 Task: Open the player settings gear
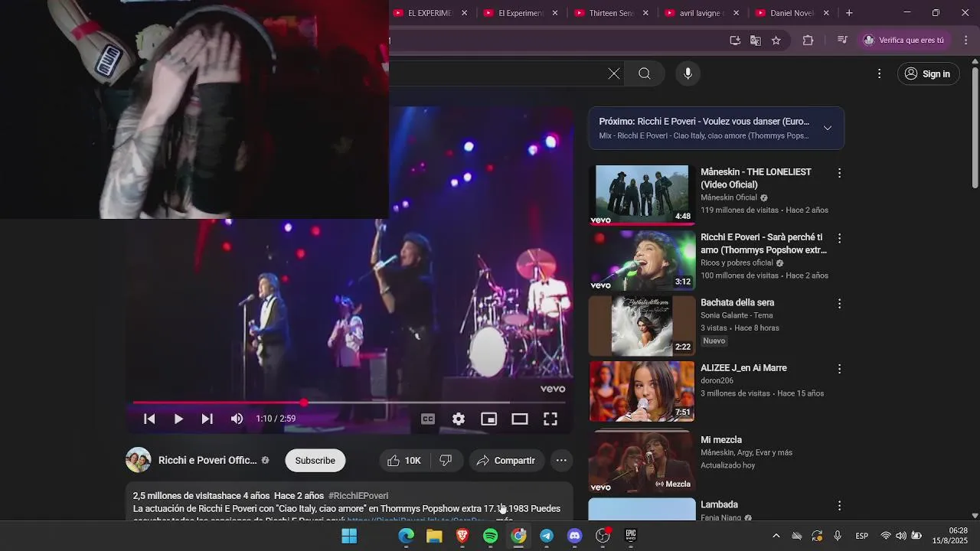459,419
